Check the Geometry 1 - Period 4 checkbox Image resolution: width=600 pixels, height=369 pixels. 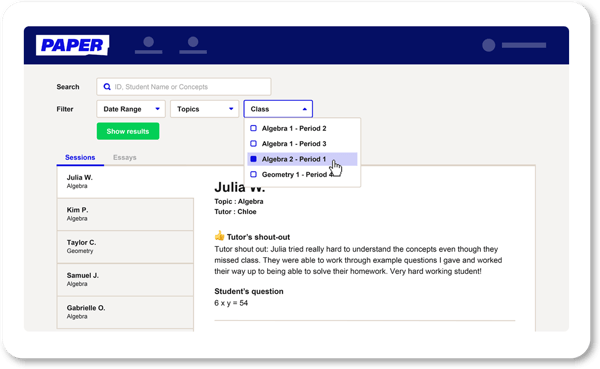pos(253,174)
